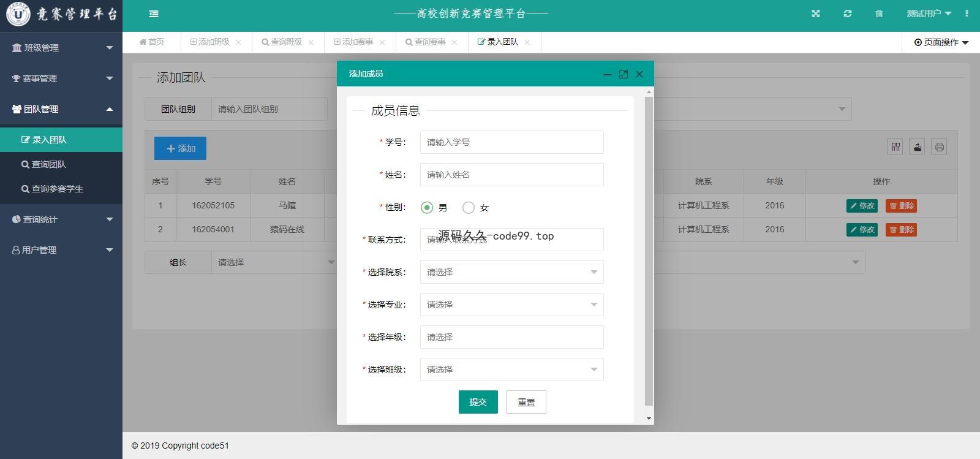Expand 用户管理 sidebar menu
This screenshot has width=980, height=459.
[61, 250]
